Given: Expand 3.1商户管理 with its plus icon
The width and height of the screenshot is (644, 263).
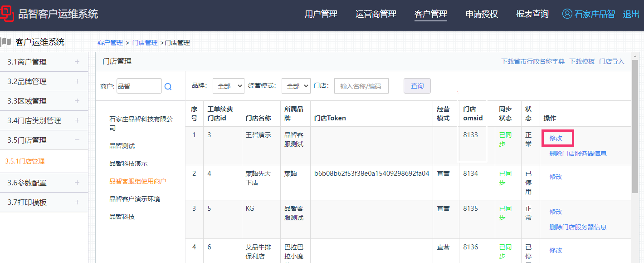Looking at the screenshot, I should pos(77,62).
